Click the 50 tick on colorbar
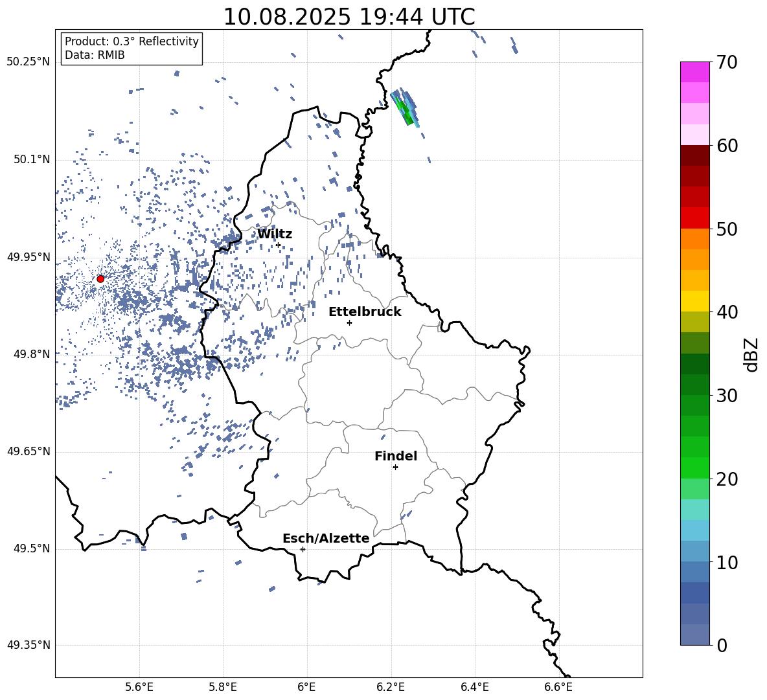 click(727, 229)
